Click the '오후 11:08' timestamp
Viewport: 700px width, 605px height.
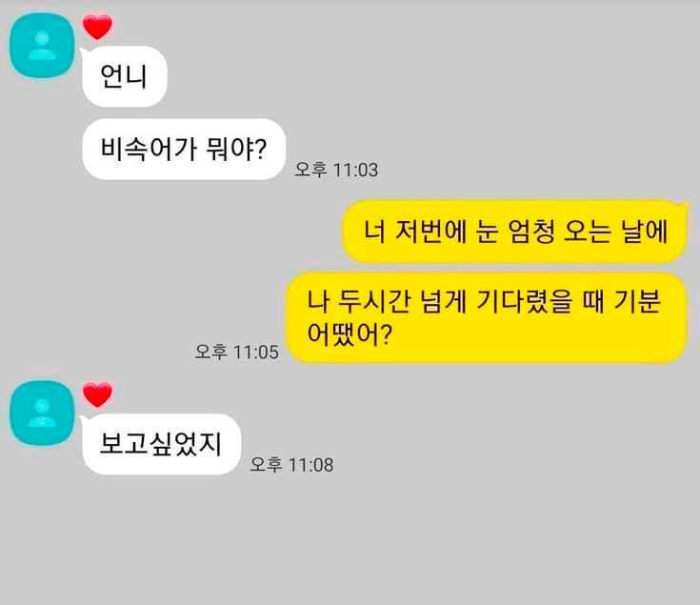click(291, 464)
